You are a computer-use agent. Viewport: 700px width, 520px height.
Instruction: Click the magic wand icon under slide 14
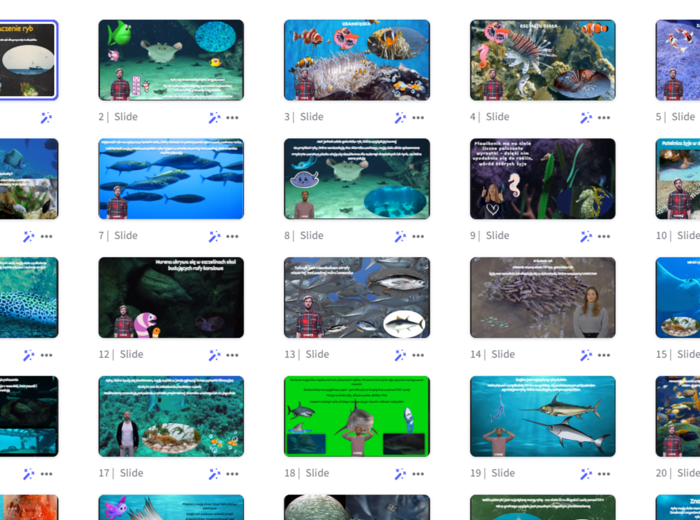tap(586, 355)
